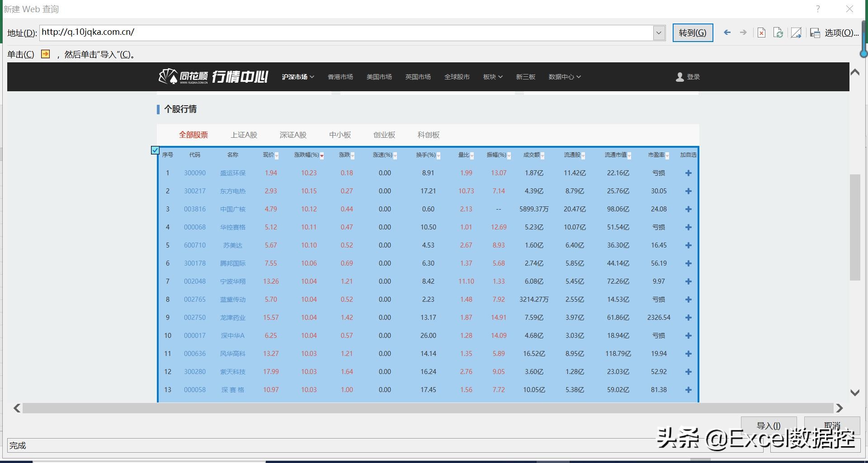Open stock code 300090 link
Viewport: 868px width, 463px height.
tap(195, 173)
